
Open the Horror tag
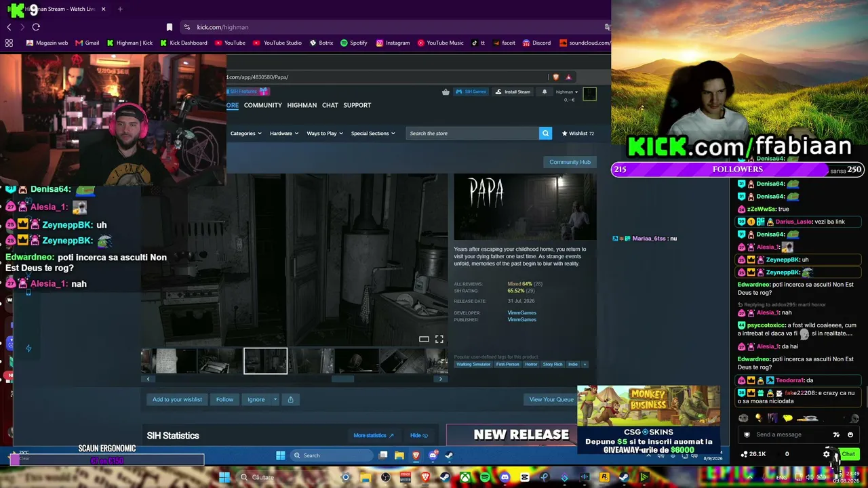[531, 365]
